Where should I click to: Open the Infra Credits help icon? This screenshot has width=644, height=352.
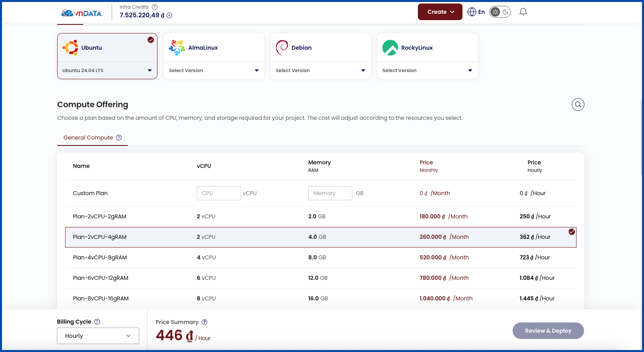[x=155, y=7]
